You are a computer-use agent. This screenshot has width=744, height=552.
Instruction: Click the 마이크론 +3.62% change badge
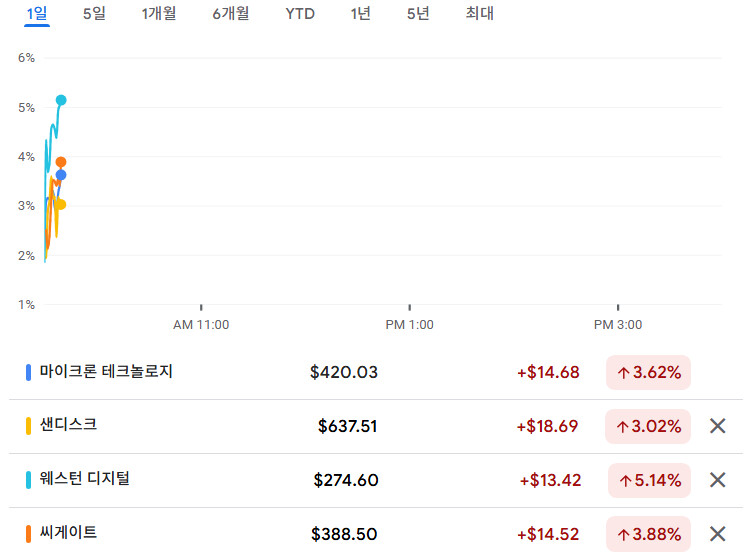[648, 373]
